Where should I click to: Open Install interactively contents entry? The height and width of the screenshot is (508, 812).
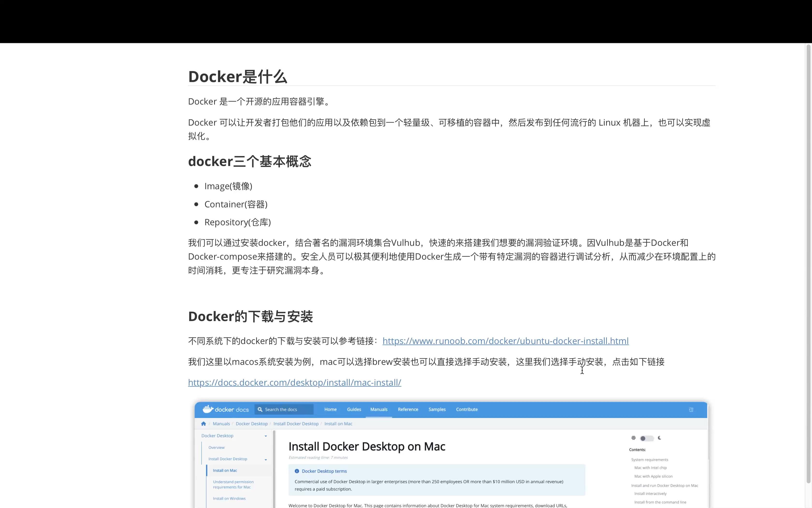[x=650, y=493]
